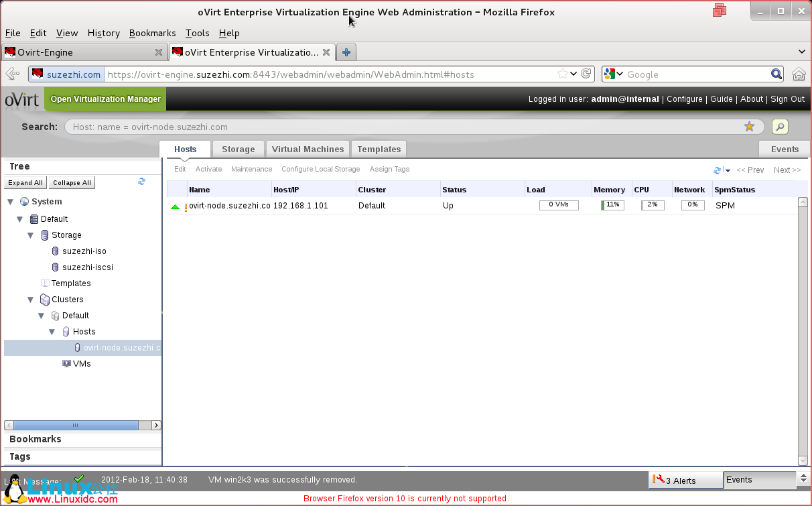
Task: Click the bookmark star in the URL bar
Action: [x=563, y=74]
